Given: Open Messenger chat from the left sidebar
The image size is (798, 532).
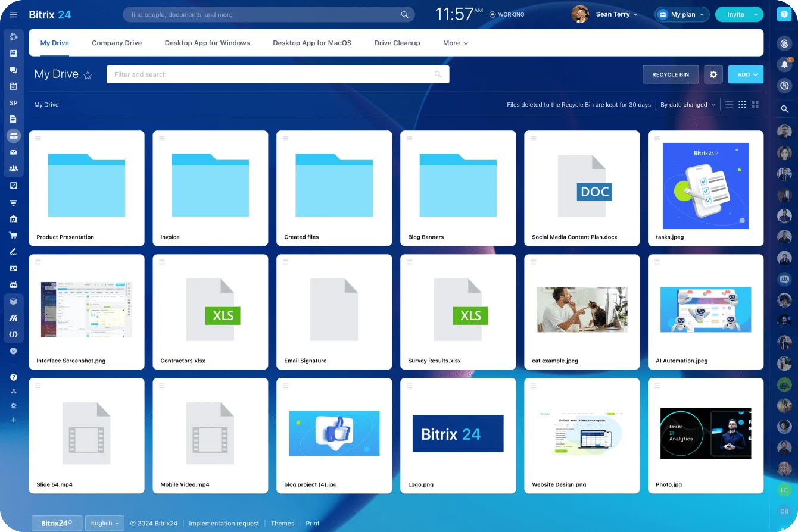Looking at the screenshot, I should (13, 70).
